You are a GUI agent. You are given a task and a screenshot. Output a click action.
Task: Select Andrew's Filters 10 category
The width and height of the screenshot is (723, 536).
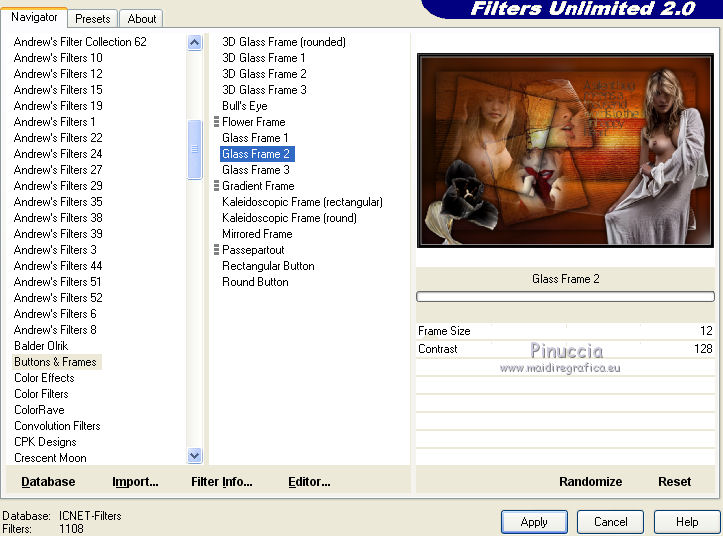[58, 58]
